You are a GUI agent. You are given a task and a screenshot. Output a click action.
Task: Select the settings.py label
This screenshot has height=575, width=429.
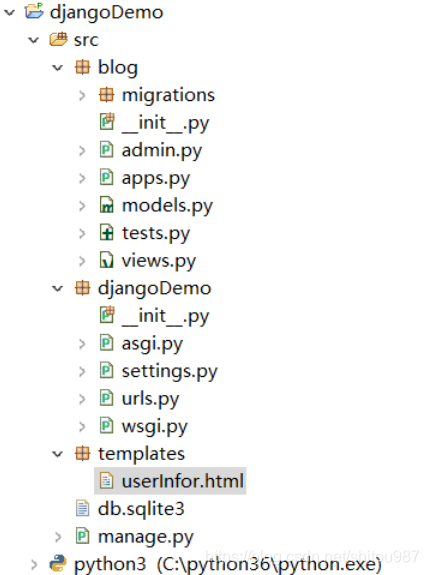tap(170, 372)
